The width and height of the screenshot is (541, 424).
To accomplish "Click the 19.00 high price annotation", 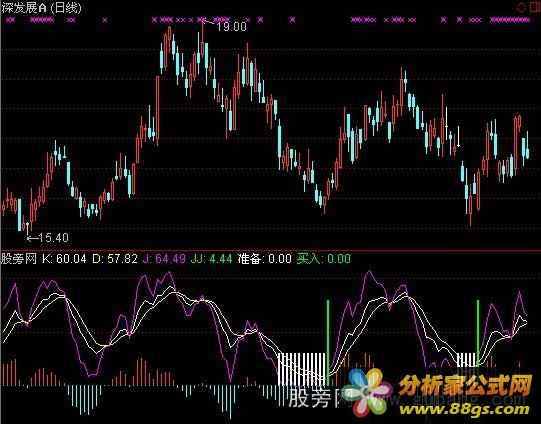I will [231, 27].
